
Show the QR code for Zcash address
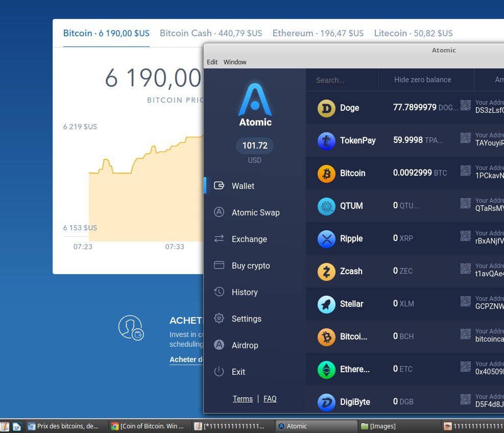(x=465, y=269)
